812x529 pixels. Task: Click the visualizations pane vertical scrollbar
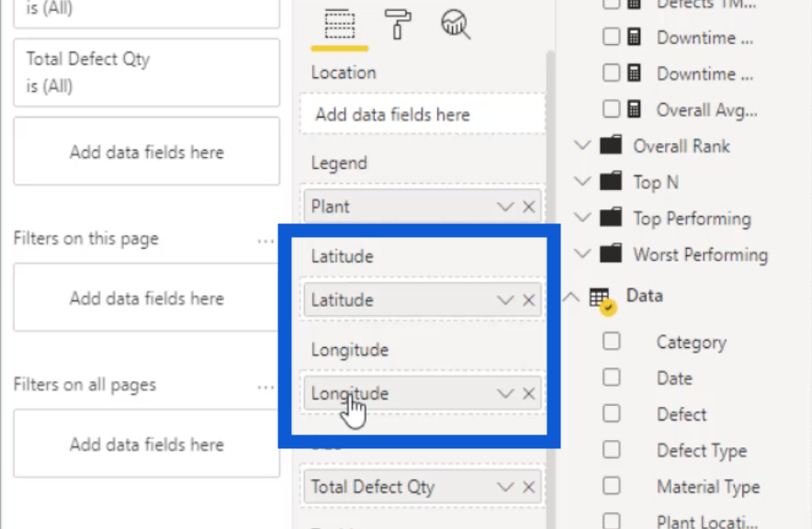click(x=550, y=290)
